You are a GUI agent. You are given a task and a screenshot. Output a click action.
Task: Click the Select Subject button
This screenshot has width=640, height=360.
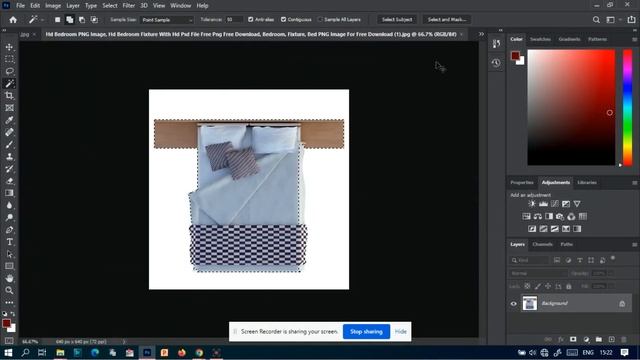397,19
